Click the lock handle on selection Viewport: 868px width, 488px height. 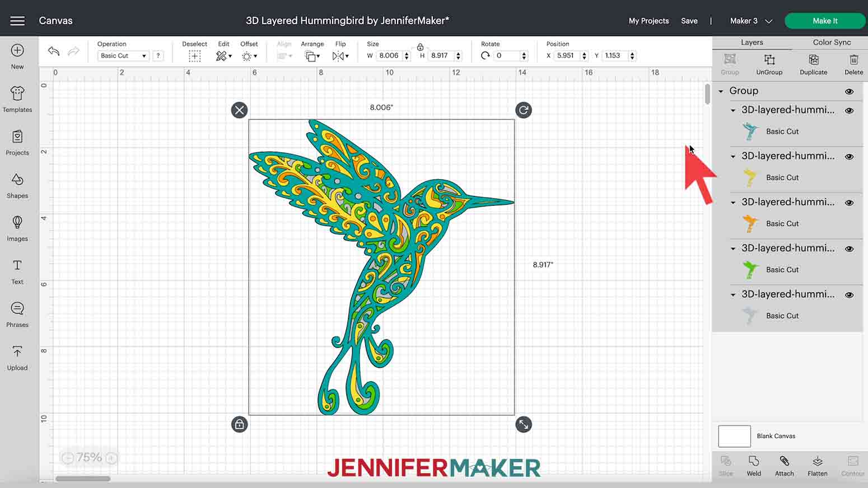point(239,424)
